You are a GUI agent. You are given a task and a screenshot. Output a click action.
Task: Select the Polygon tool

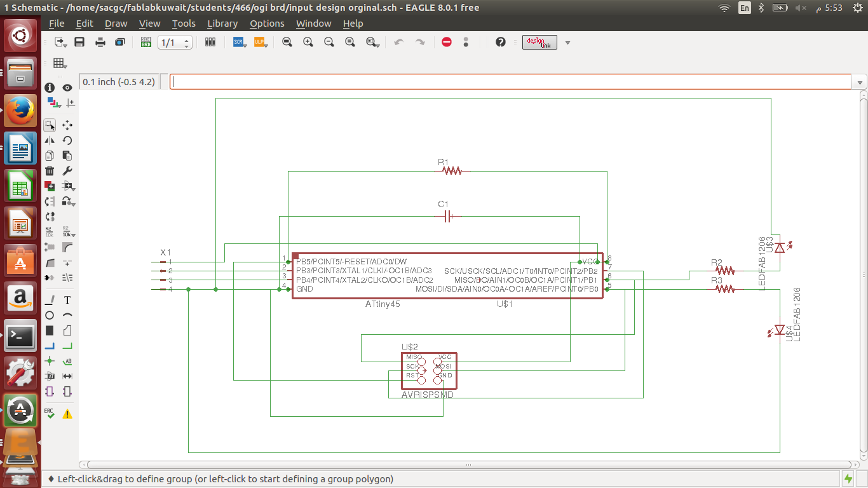tap(67, 330)
